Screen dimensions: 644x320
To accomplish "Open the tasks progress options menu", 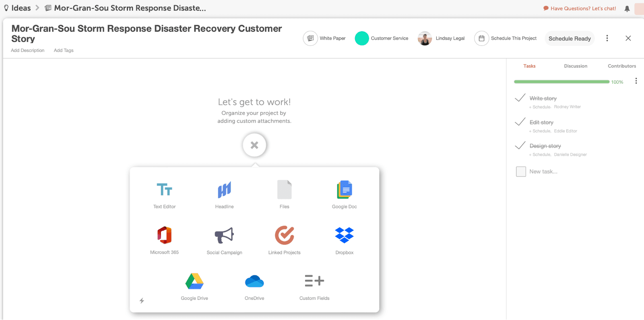I will pyautogui.click(x=636, y=81).
